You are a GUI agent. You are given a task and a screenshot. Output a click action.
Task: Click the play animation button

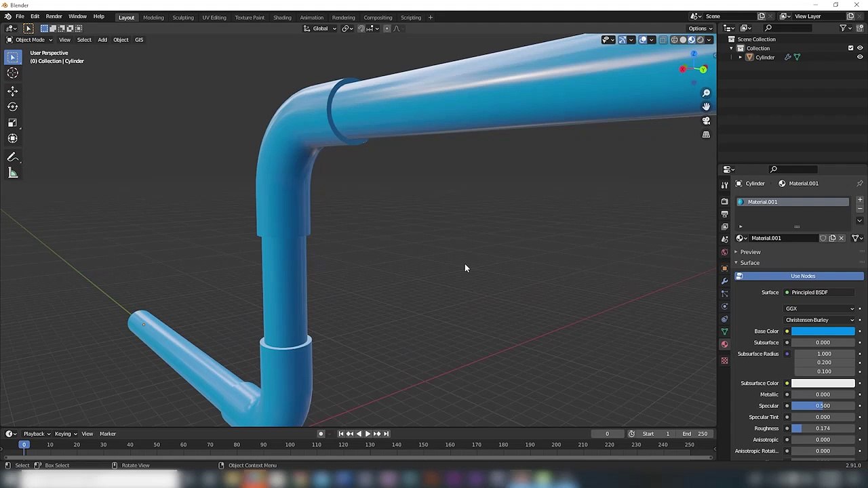[x=368, y=434]
